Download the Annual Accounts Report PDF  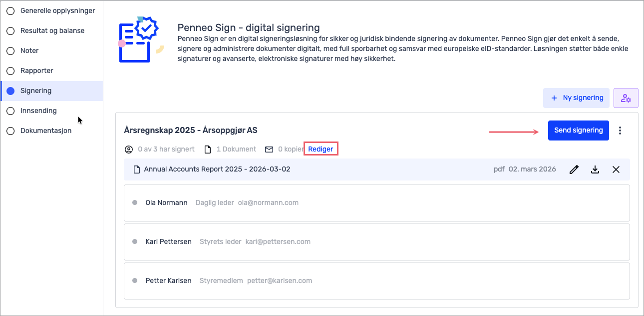tap(595, 169)
